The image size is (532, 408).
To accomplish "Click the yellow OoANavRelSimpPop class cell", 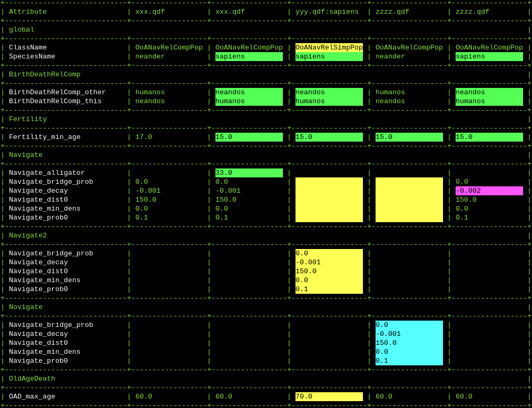I will pos(329,47).
